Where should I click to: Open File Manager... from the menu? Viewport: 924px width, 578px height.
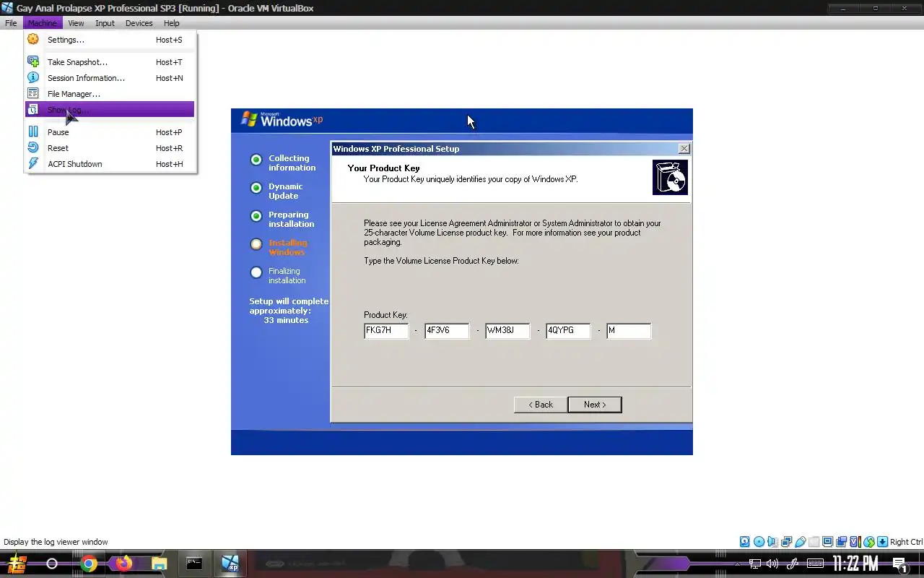point(110,94)
